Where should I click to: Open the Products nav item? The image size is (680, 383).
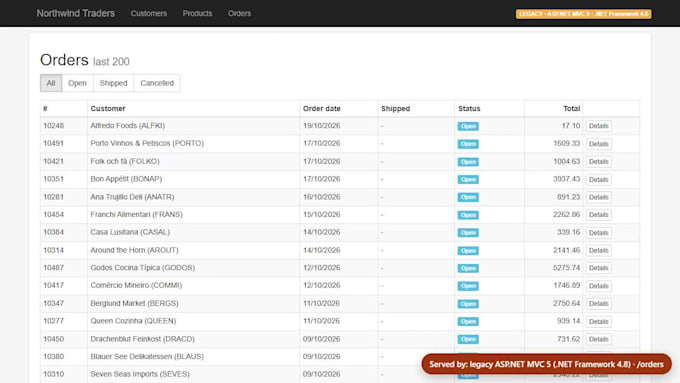[197, 13]
